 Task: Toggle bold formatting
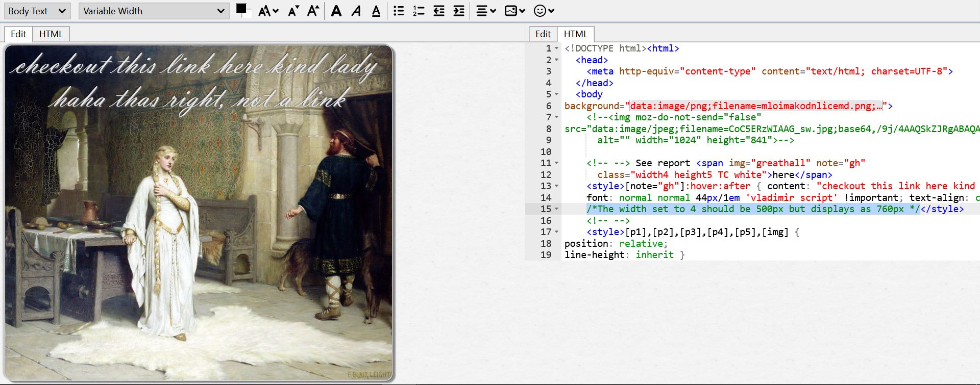point(336,11)
